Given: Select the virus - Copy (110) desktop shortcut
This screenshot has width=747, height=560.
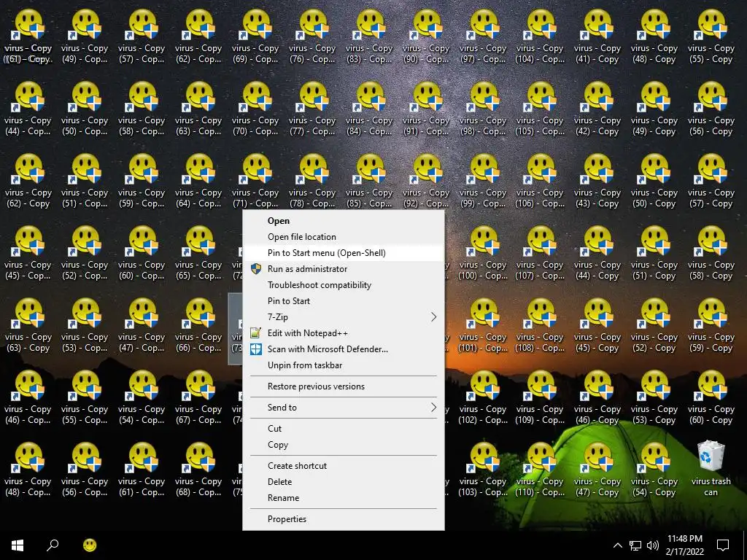Looking at the screenshot, I should pos(540,470).
